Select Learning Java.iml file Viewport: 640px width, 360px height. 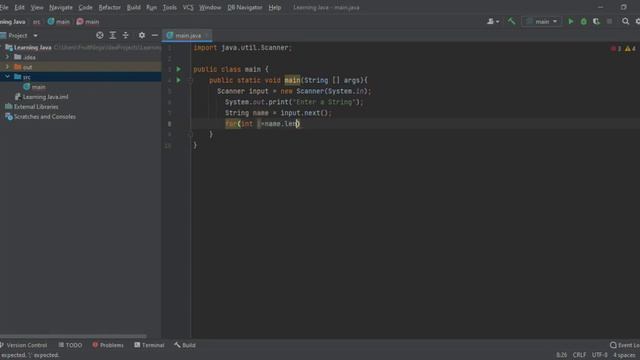[x=45, y=97]
